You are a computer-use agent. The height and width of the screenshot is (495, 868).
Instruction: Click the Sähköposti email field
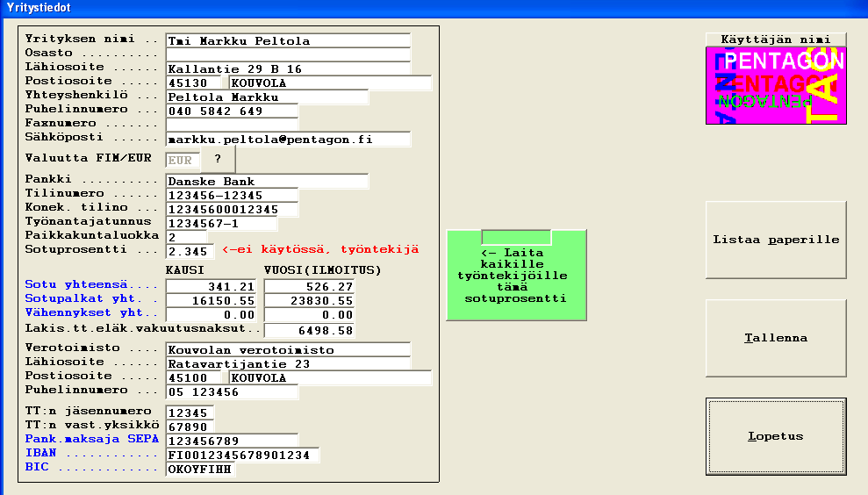288,139
